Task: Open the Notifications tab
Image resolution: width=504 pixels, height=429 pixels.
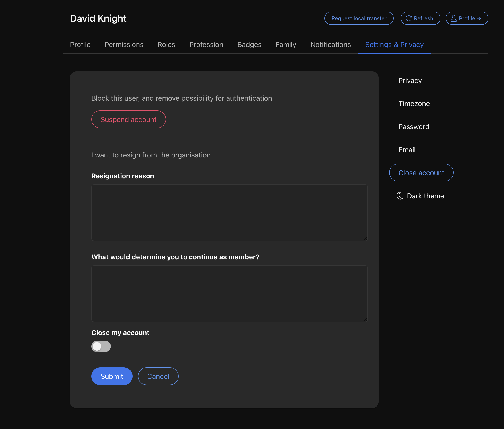Action: coord(330,45)
